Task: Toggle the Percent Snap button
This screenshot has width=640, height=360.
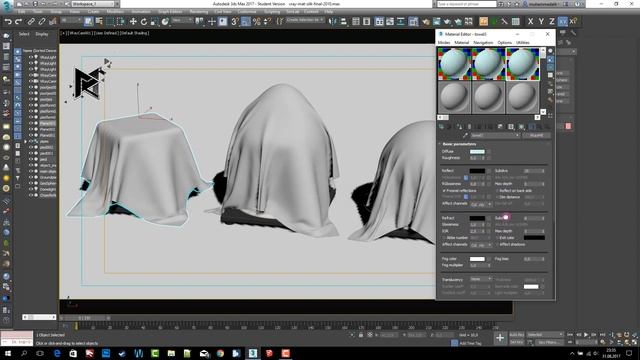Action: [x=256, y=22]
